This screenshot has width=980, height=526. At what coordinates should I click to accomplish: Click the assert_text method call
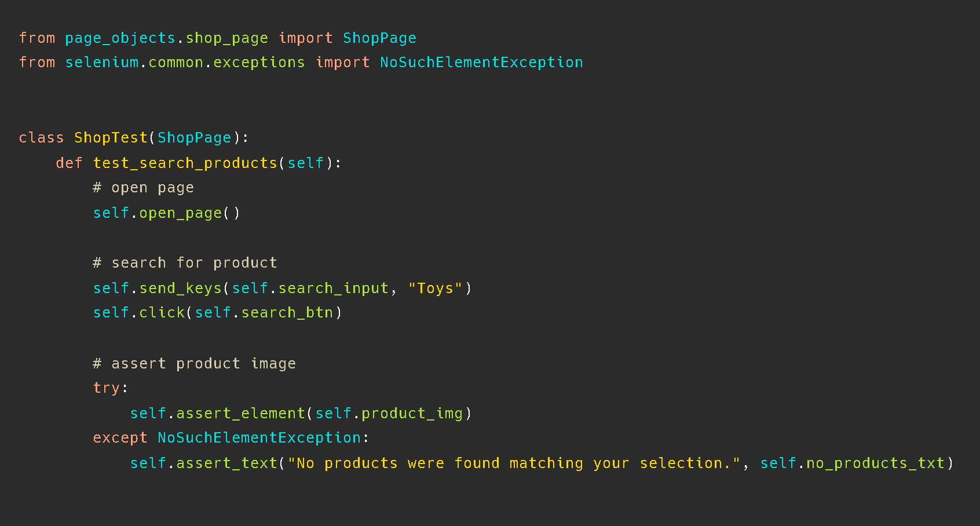pyautogui.click(x=226, y=463)
